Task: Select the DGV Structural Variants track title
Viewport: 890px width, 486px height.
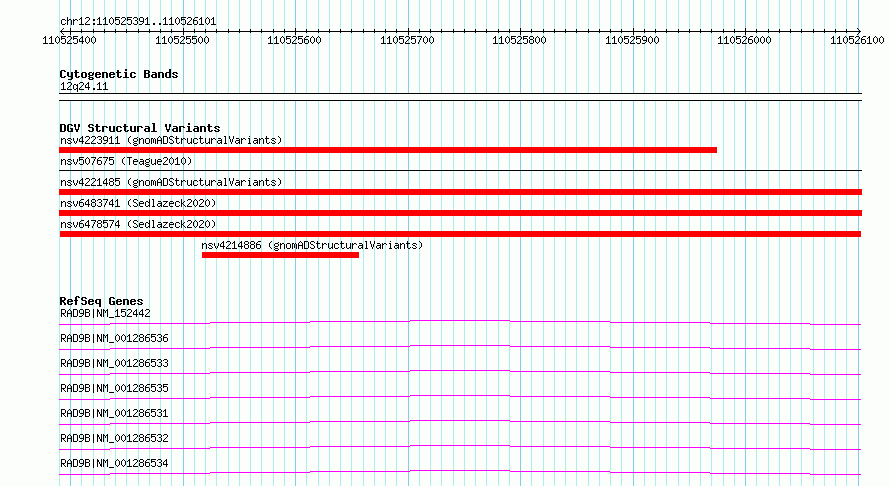Action: (x=140, y=128)
